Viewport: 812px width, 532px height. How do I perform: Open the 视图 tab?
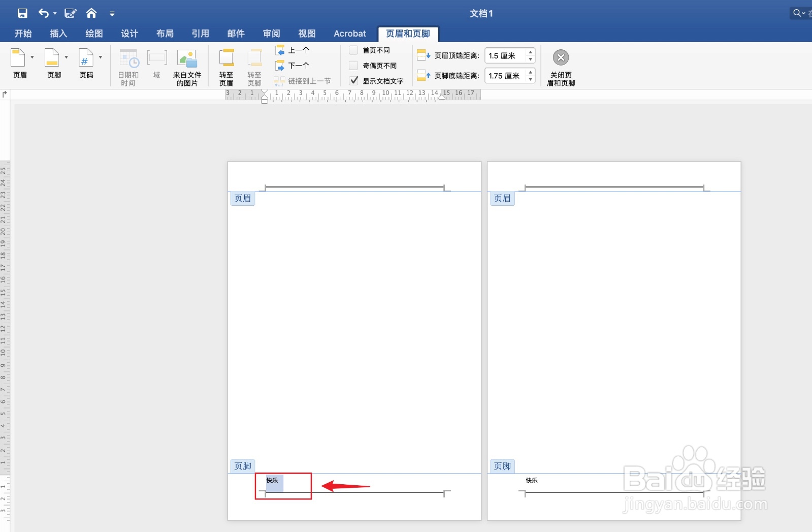click(307, 34)
